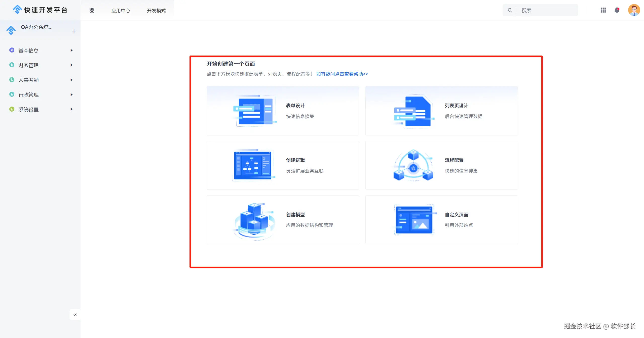Expand the 财务管理 menu arrow
Viewport: 644px width, 338px height.
[x=71, y=65]
